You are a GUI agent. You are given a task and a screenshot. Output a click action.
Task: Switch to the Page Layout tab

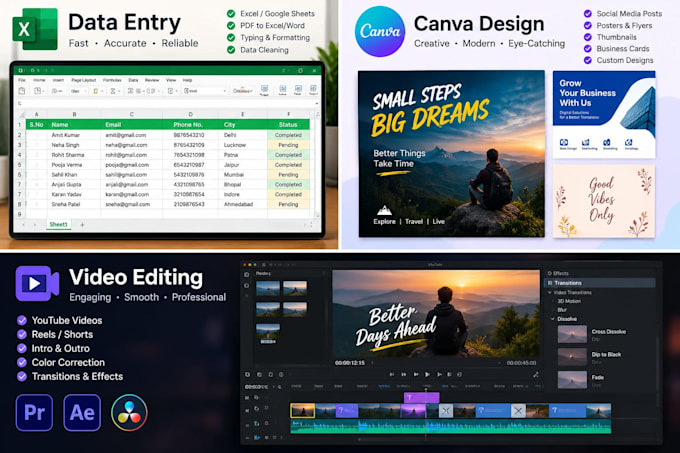point(84,80)
